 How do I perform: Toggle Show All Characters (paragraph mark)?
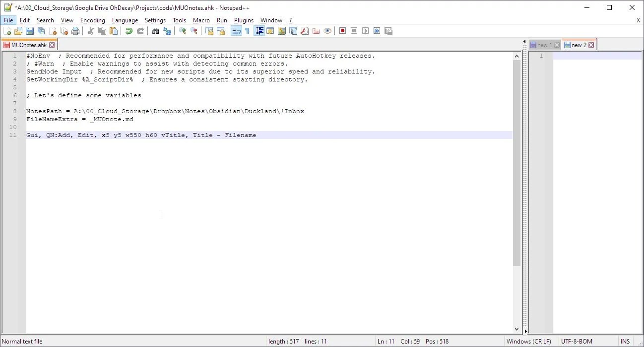(x=247, y=31)
